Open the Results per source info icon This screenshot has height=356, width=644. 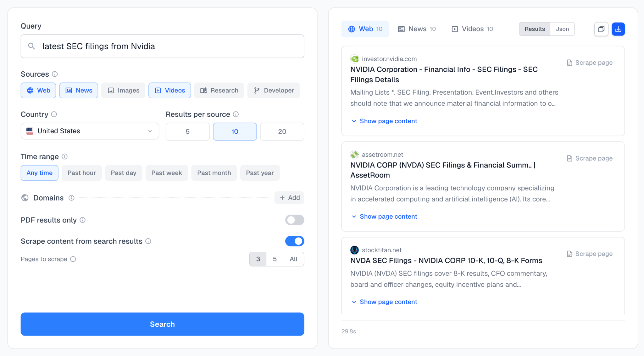236,114
